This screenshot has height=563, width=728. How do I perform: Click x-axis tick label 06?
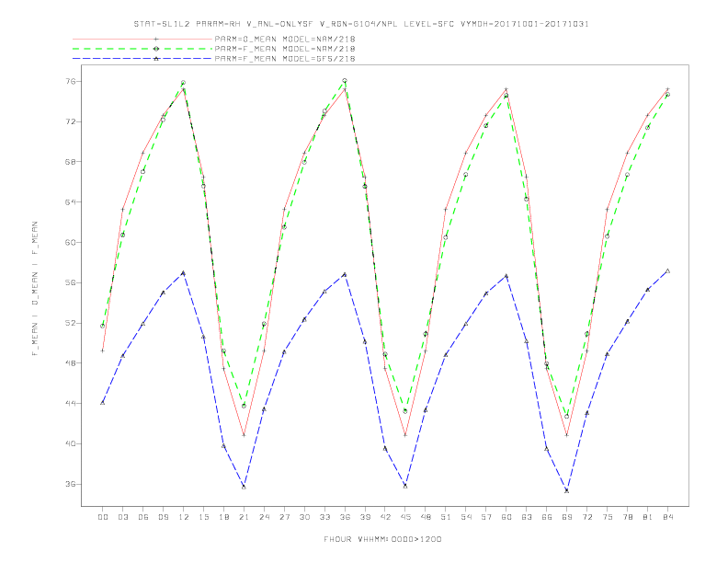(143, 517)
